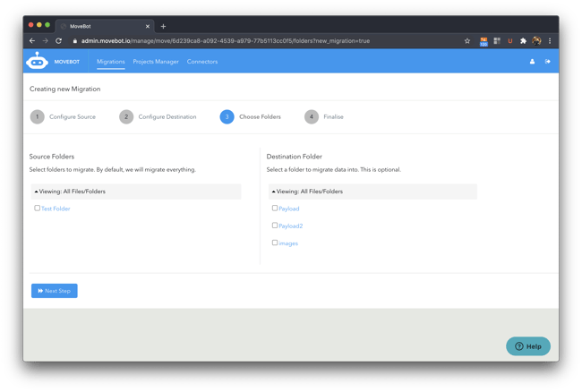Click the Movebot robot logo

[x=37, y=61]
